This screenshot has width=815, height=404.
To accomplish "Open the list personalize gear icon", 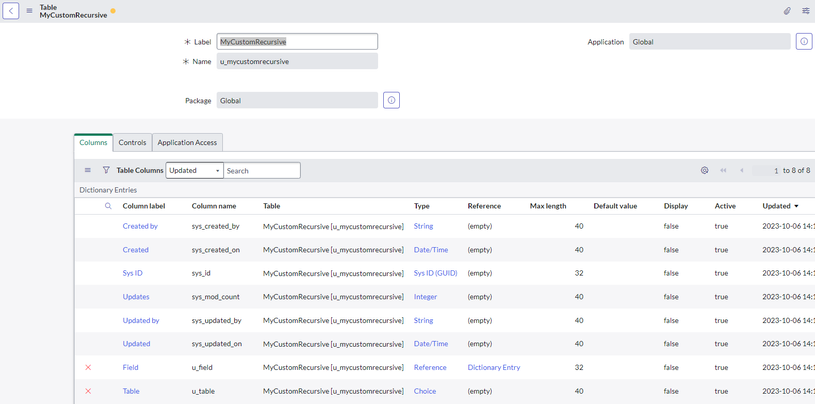I will pos(705,170).
